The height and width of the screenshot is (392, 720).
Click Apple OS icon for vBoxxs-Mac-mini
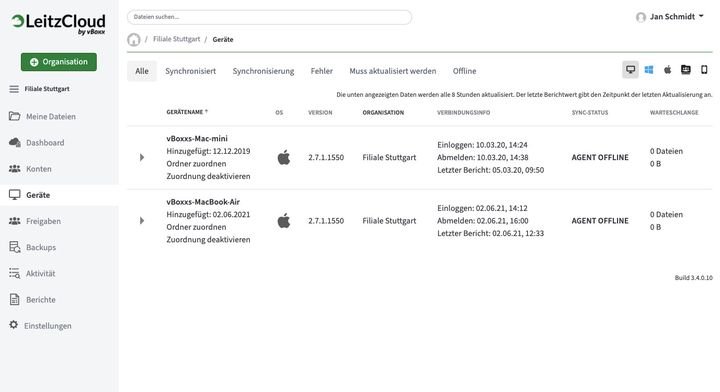click(284, 157)
